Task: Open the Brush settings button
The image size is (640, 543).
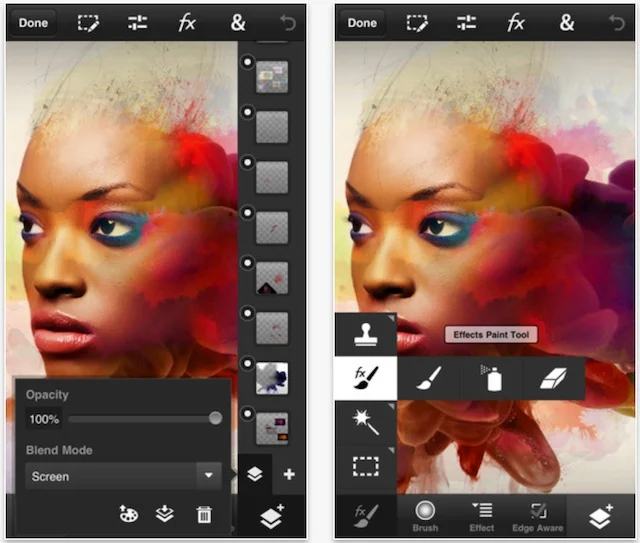Action: (x=425, y=516)
